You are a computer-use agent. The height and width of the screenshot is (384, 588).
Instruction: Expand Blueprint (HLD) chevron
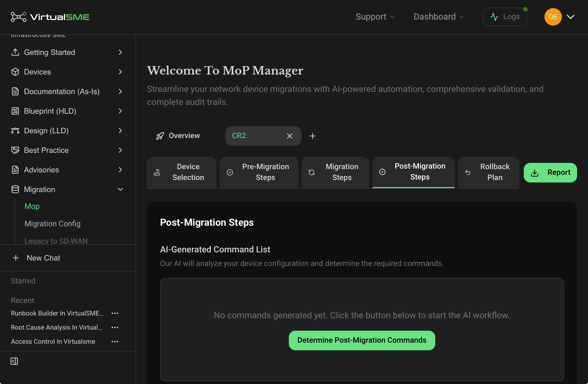point(120,111)
